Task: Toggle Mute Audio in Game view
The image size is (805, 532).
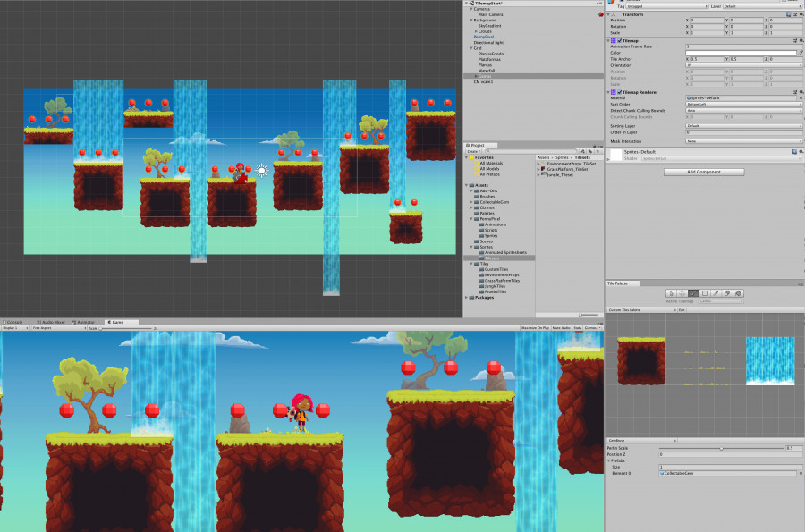Action: 561,328
